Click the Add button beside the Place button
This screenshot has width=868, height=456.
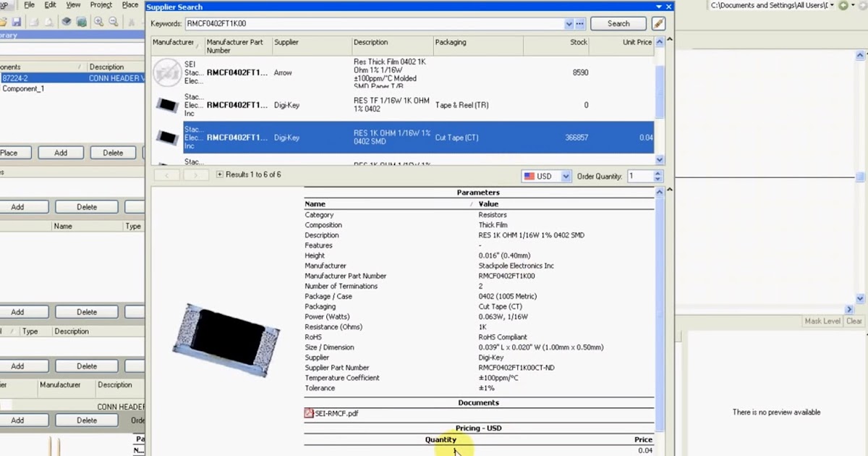(61, 153)
